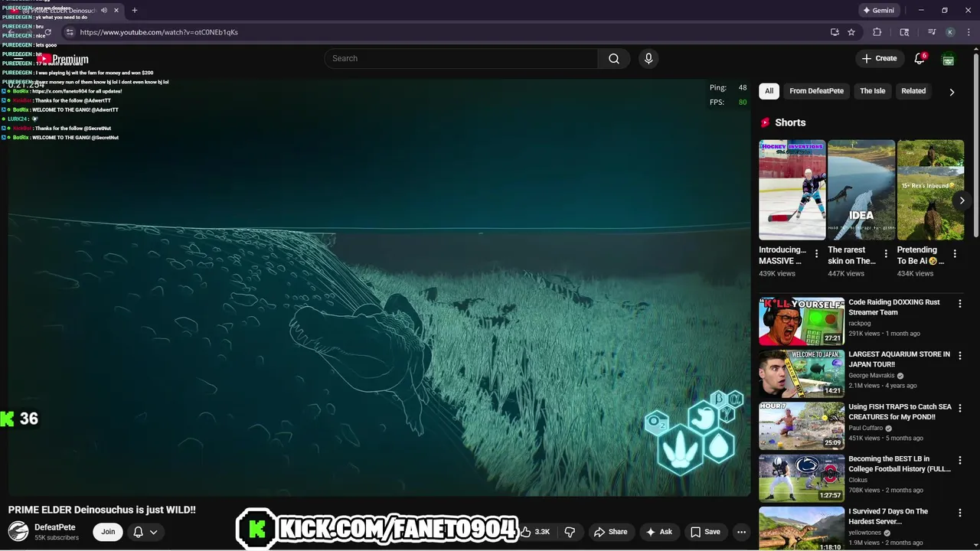The width and height of the screenshot is (980, 551).
Task: Like the video with 3.3K likes
Action: (537, 532)
